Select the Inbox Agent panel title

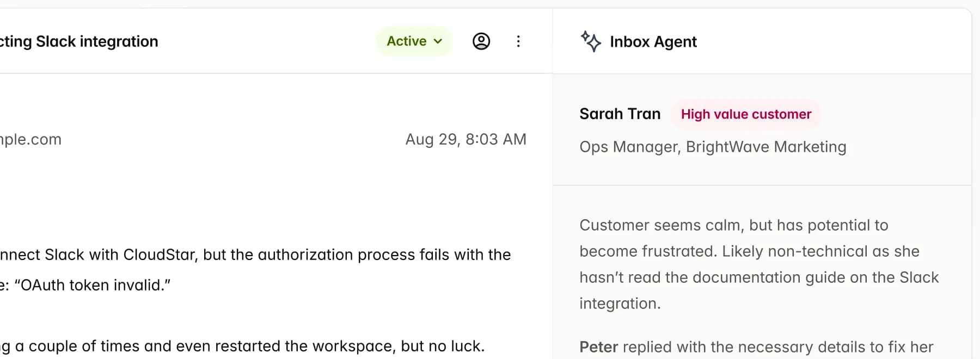653,42
